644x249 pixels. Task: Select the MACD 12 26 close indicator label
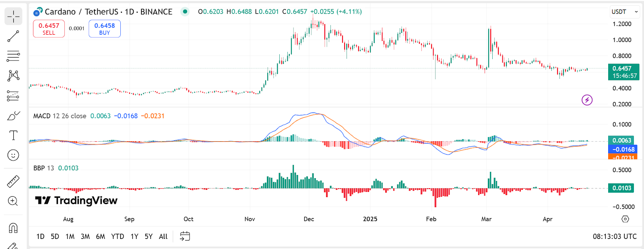pyautogui.click(x=60, y=116)
